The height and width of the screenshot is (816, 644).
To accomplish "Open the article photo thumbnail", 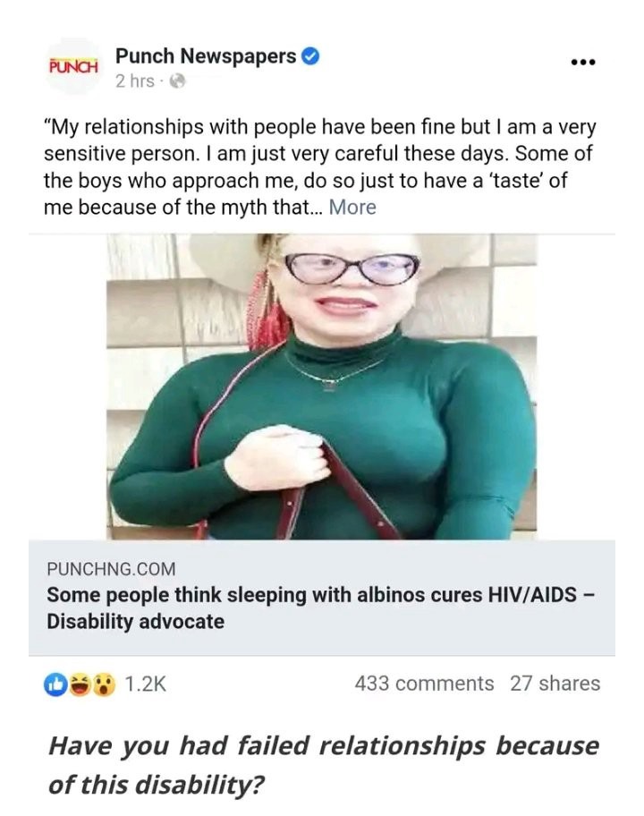I will coord(321,387).
